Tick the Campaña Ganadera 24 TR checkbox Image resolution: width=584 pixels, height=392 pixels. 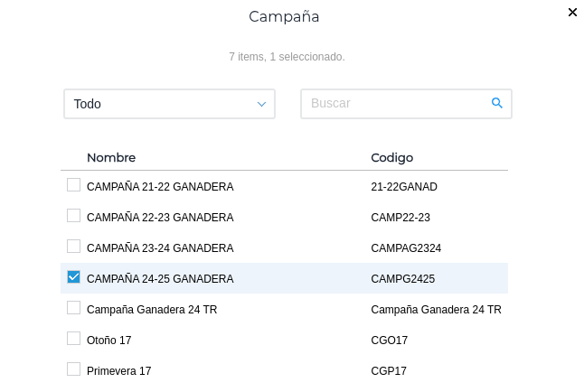[74, 308]
